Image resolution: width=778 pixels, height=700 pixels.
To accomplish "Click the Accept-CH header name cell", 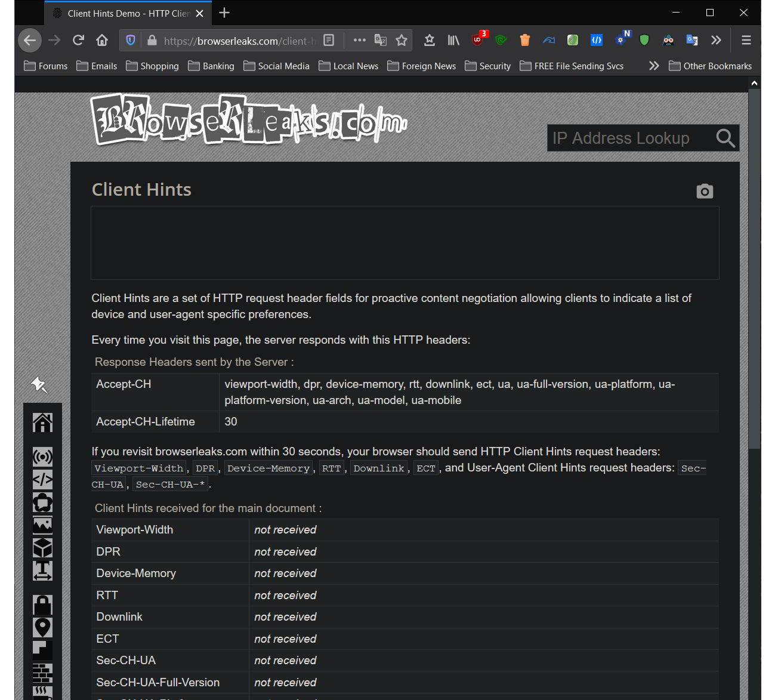I will (156, 392).
